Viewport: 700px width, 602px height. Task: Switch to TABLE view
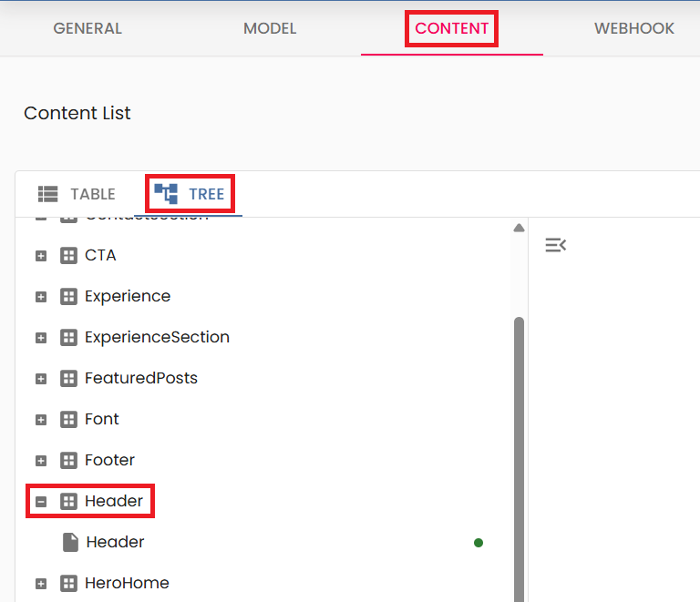(x=77, y=194)
